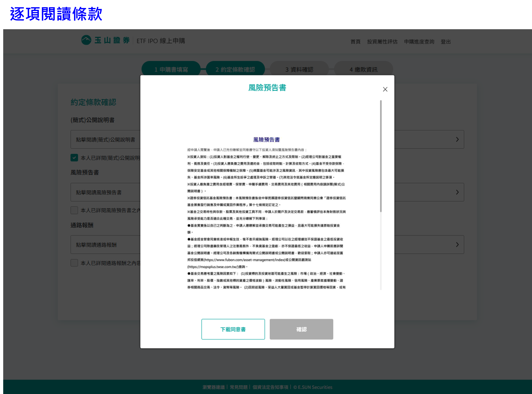Check the 本人已詳閱通路報酬 checkbox

(x=74, y=263)
